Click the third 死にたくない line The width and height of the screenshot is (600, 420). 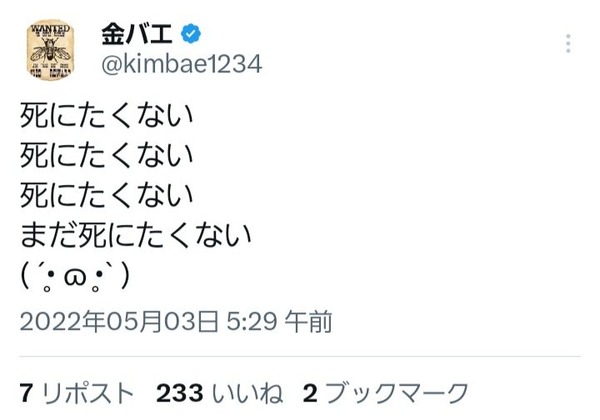pyautogui.click(x=106, y=195)
